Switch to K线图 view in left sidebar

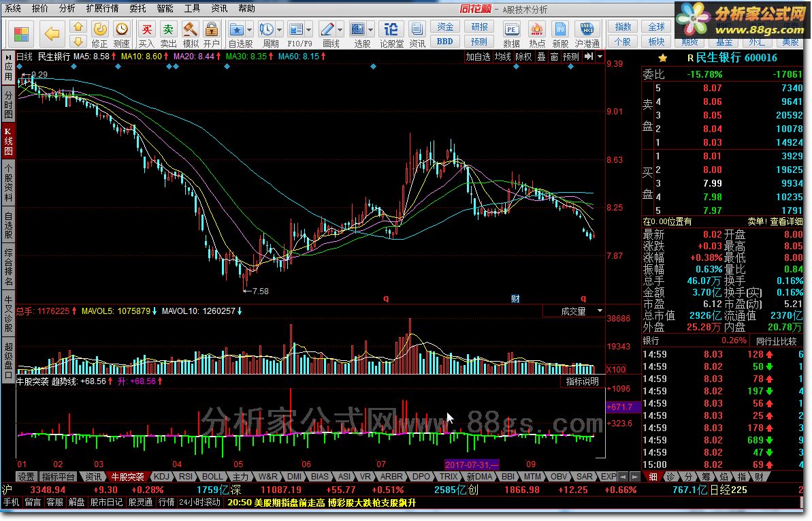pos(8,141)
